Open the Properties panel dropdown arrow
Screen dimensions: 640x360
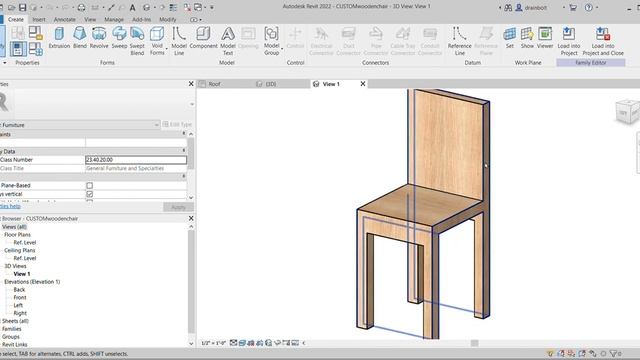click(x=192, y=104)
